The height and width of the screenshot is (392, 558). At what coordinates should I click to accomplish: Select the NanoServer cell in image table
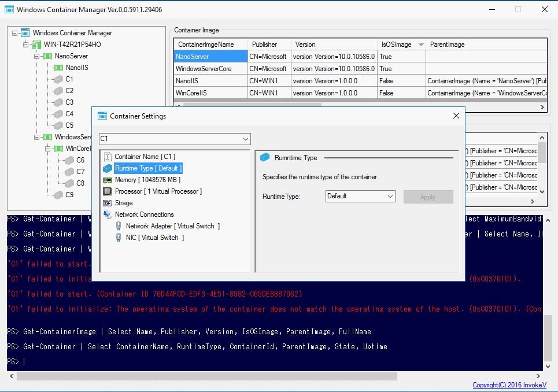210,57
